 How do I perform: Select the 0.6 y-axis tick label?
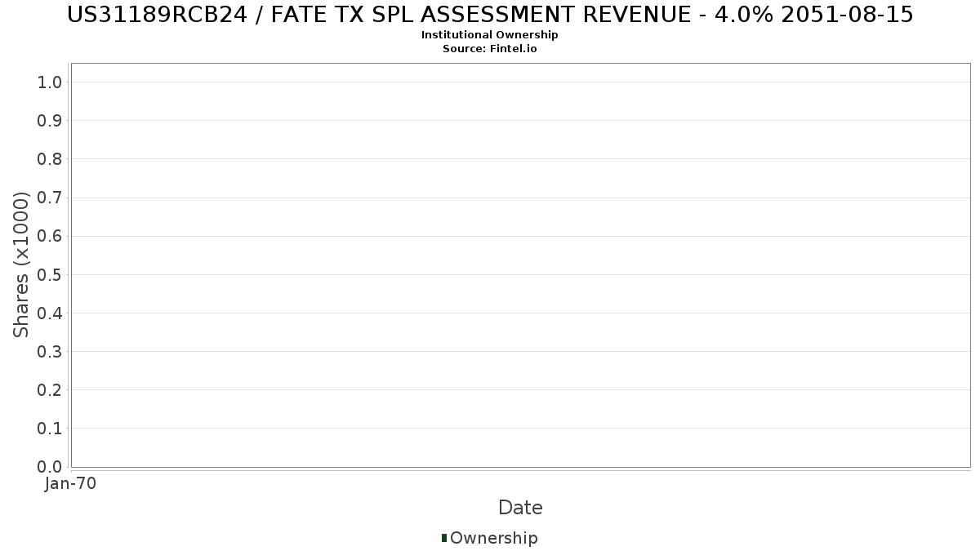coord(50,236)
